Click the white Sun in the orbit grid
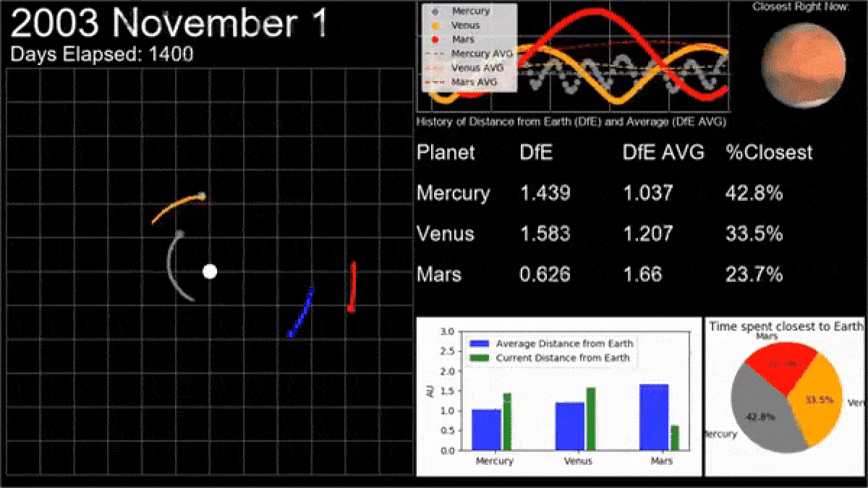The height and width of the screenshot is (488, 868). pos(210,272)
